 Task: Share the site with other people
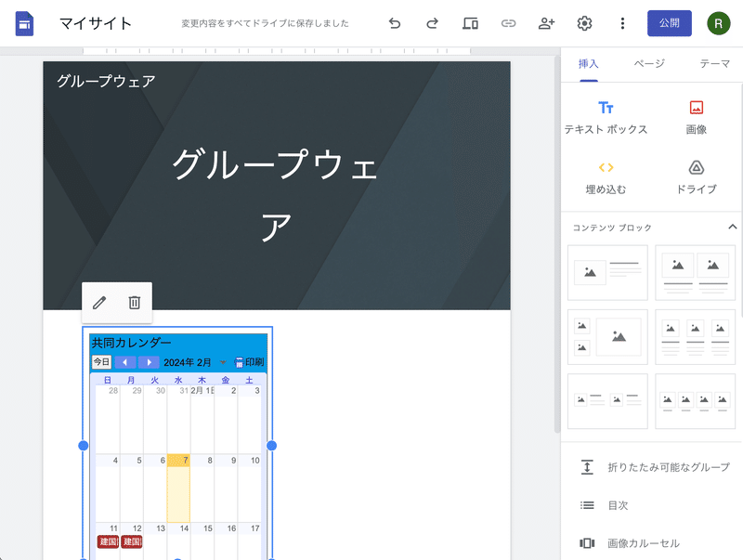click(x=546, y=23)
